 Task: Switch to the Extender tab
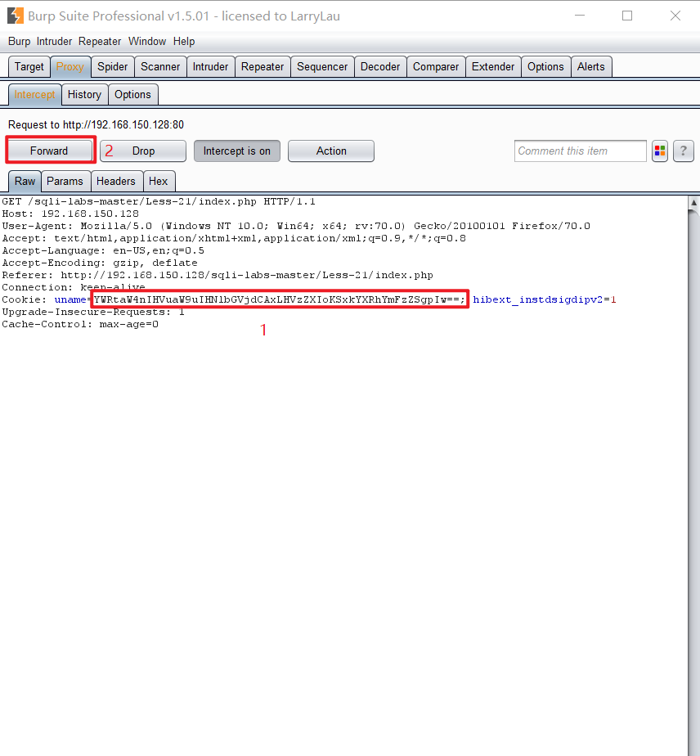pos(493,66)
